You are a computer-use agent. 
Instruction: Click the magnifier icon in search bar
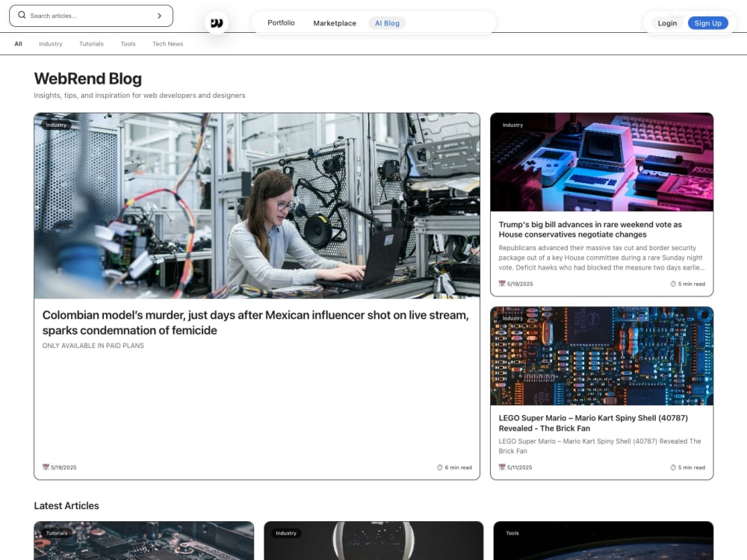point(22,15)
